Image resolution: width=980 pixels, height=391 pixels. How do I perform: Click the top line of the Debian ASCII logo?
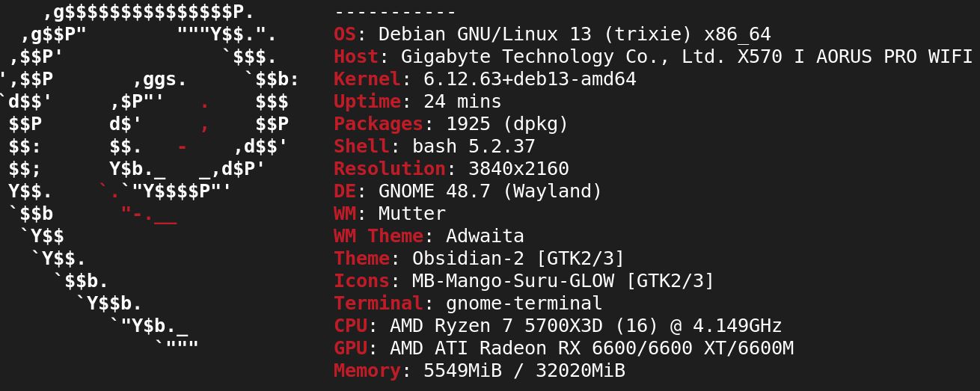pos(149,12)
